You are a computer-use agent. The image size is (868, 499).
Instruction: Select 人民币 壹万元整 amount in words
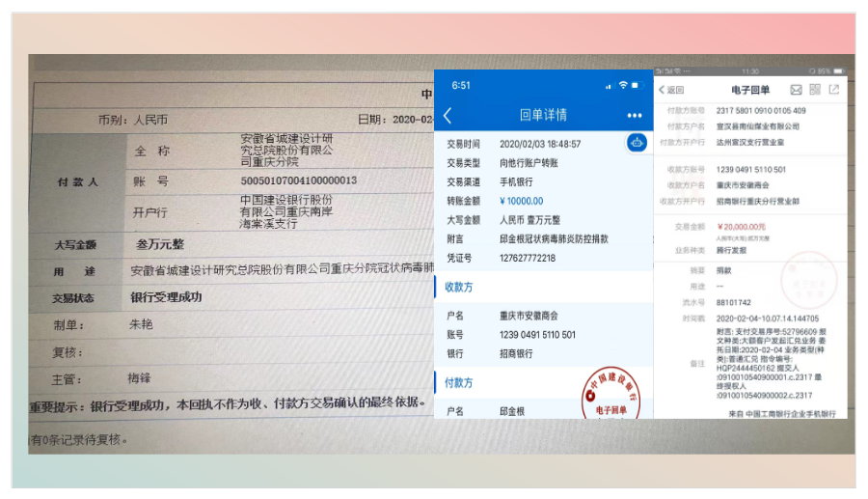pyautogui.click(x=529, y=220)
